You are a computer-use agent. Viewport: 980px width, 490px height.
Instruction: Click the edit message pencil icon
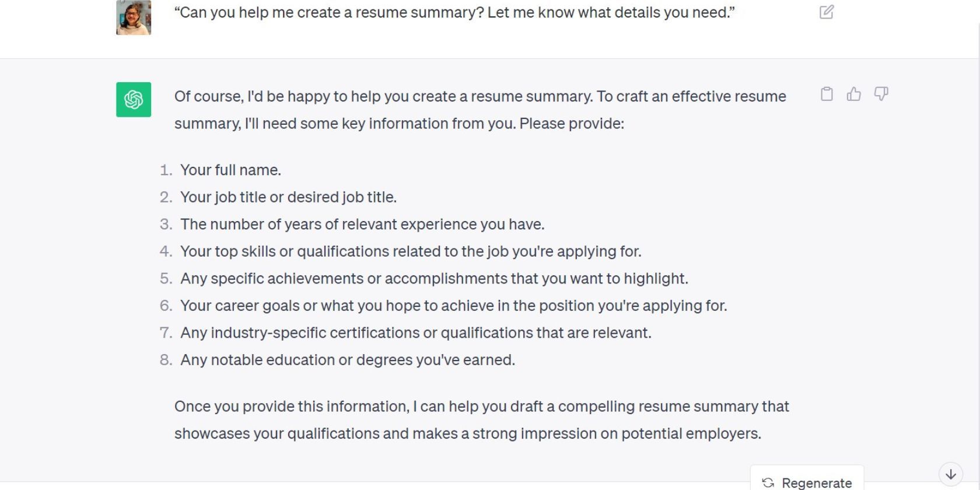point(827,12)
